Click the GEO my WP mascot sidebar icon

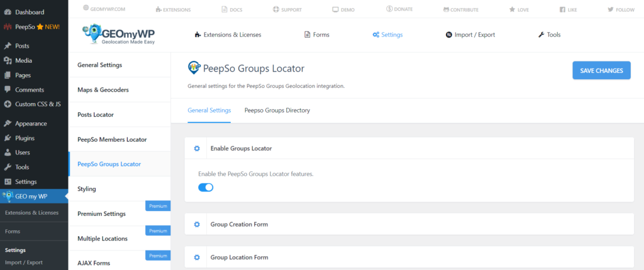(8, 196)
